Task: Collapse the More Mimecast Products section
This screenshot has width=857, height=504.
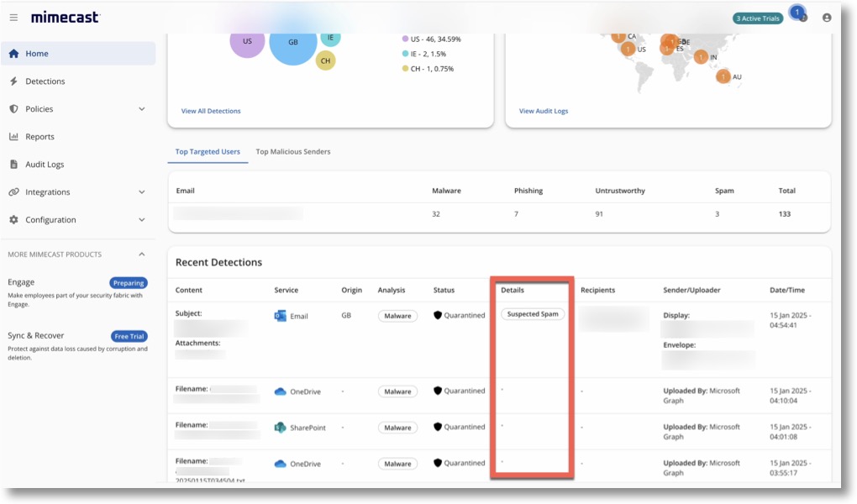Action: (x=141, y=255)
